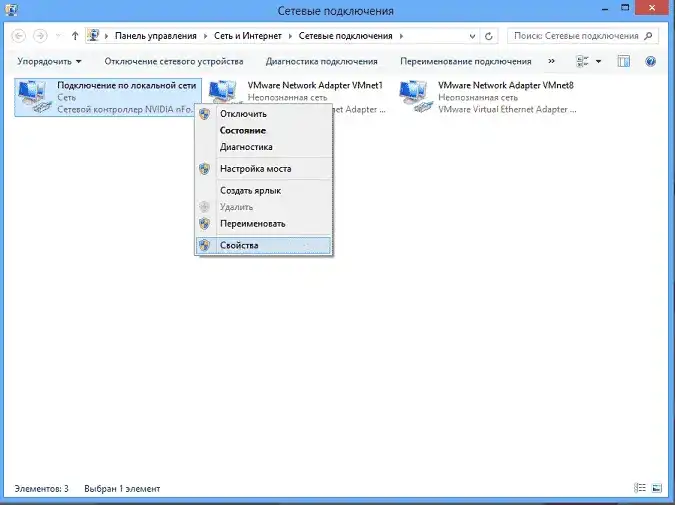
Task: Select the VMware Network Adapter VMnet1 icon
Action: click(x=223, y=92)
